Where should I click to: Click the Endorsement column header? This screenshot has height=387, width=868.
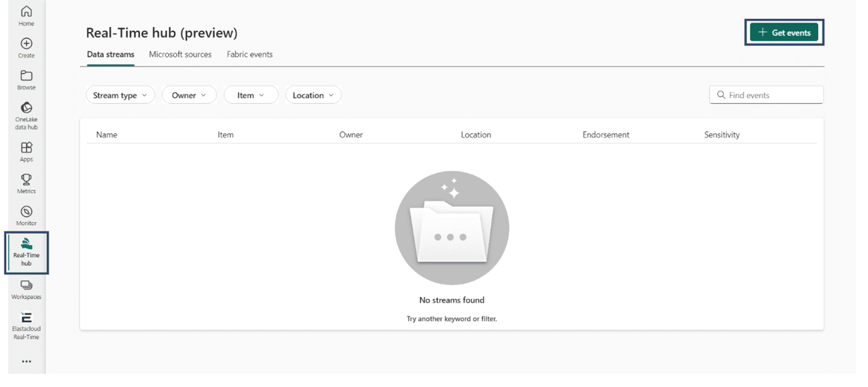(x=606, y=135)
